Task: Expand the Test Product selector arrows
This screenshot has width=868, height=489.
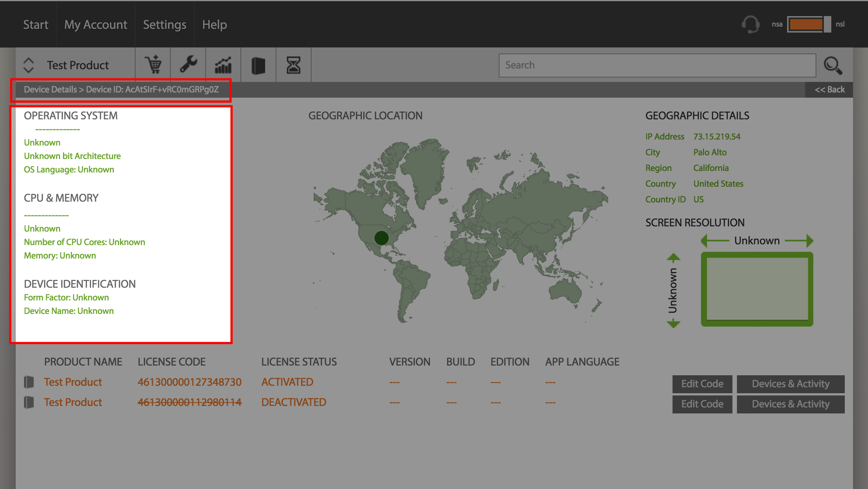Action: pyautogui.click(x=29, y=65)
